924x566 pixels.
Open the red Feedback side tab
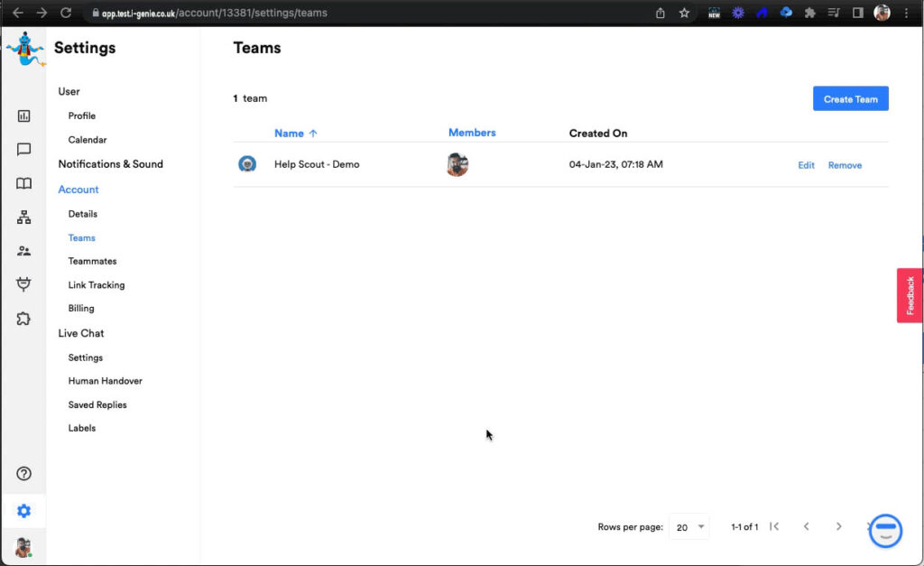[910, 295]
